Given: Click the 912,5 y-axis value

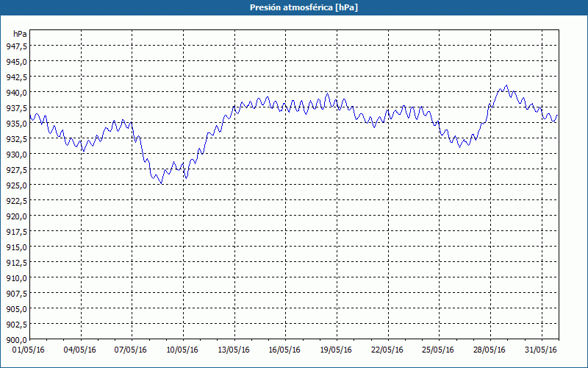Looking at the screenshot, I should [x=16, y=262].
